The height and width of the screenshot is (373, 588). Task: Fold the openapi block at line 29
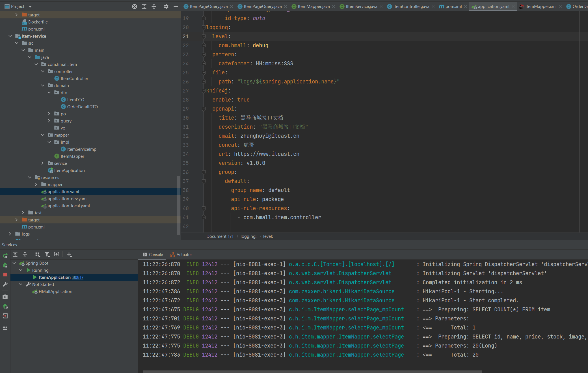coord(204,109)
